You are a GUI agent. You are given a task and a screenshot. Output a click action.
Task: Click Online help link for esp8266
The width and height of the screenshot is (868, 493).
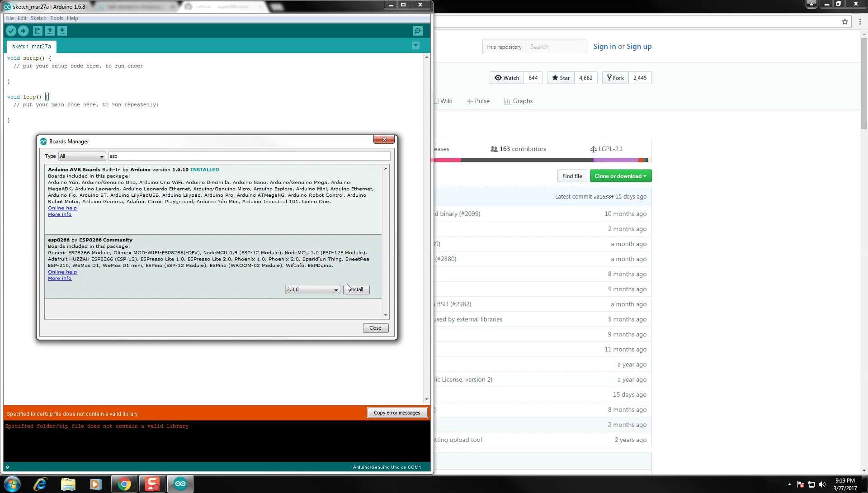point(62,272)
